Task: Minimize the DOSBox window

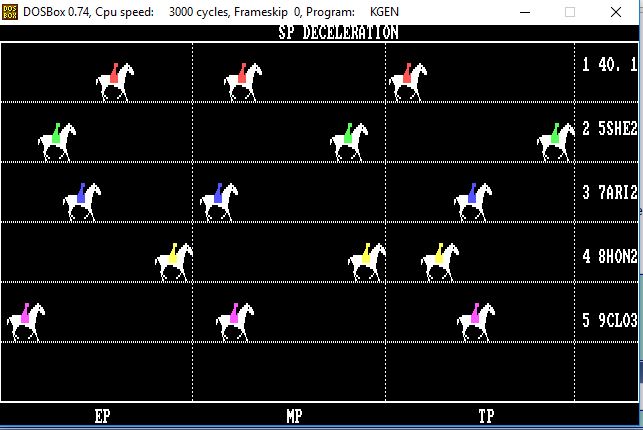Action: click(525, 12)
